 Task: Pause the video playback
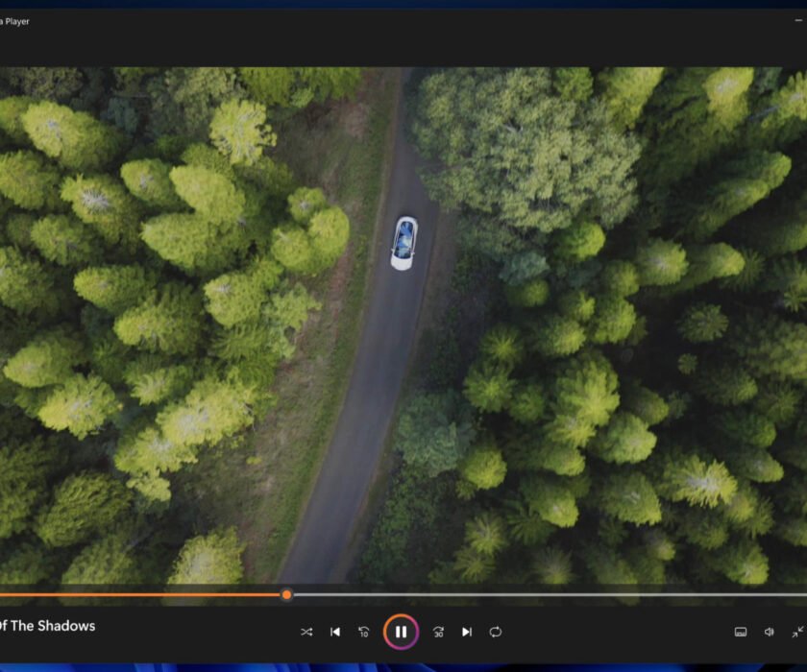pyautogui.click(x=401, y=632)
